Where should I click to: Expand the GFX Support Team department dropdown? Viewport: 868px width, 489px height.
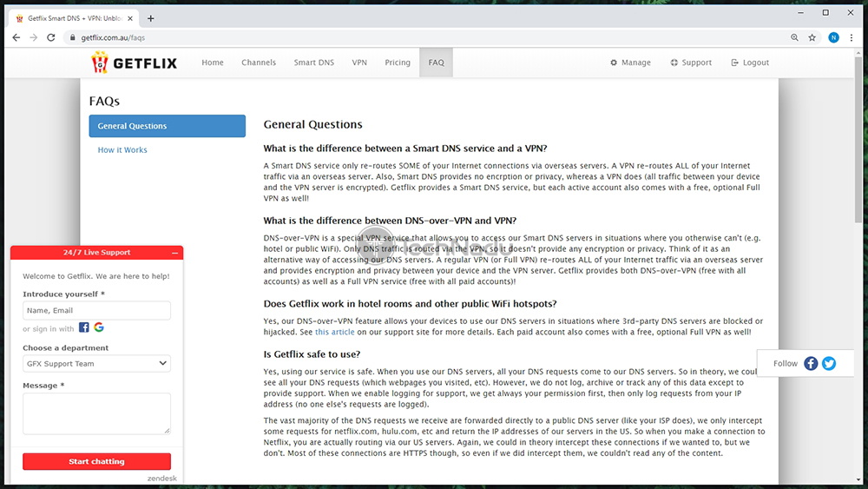(96, 363)
